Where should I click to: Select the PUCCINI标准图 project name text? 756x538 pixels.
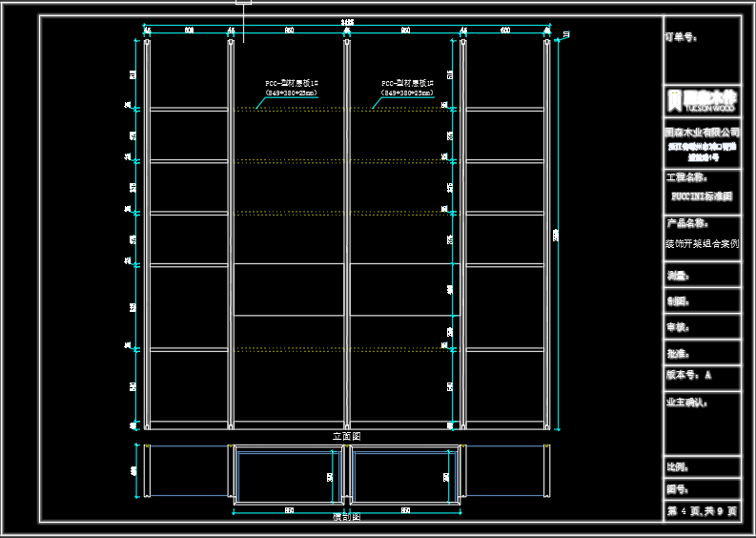(x=702, y=196)
